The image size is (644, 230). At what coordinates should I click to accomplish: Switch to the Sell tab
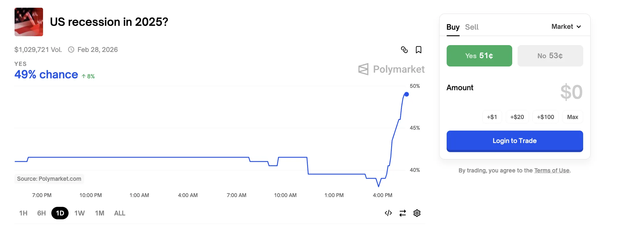click(x=472, y=27)
